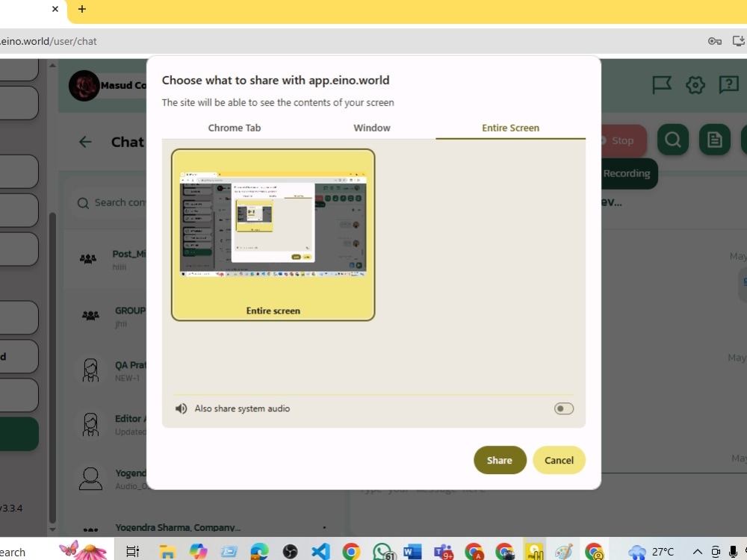
Task: Open the settings gear in app header
Action: [695, 85]
